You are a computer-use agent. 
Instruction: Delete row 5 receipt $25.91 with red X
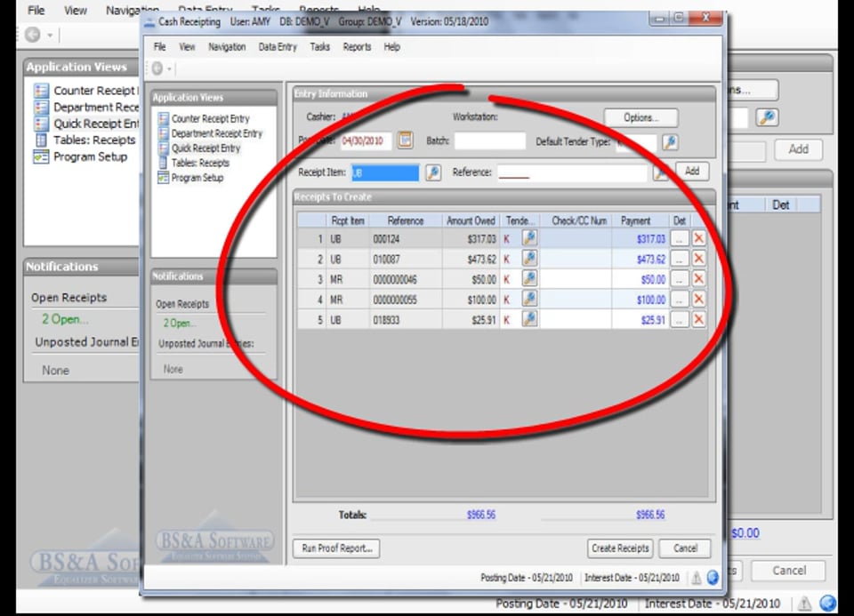point(699,319)
